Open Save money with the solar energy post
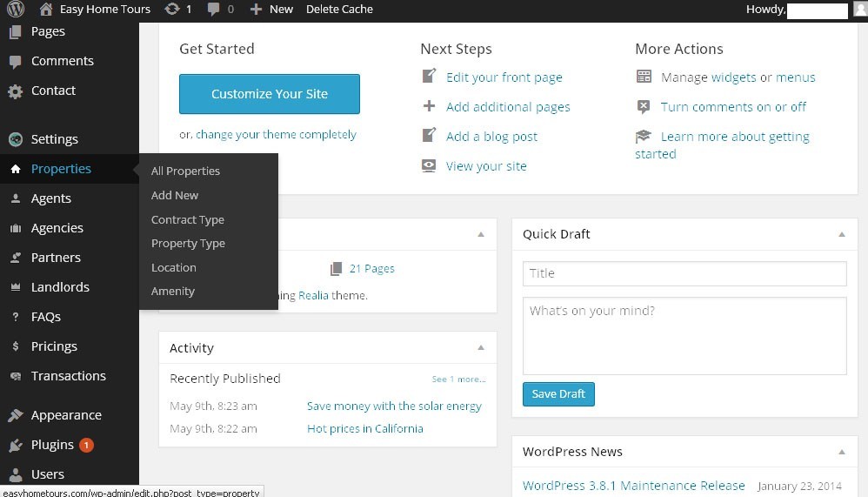Image resolution: width=868 pixels, height=497 pixels. (394, 406)
